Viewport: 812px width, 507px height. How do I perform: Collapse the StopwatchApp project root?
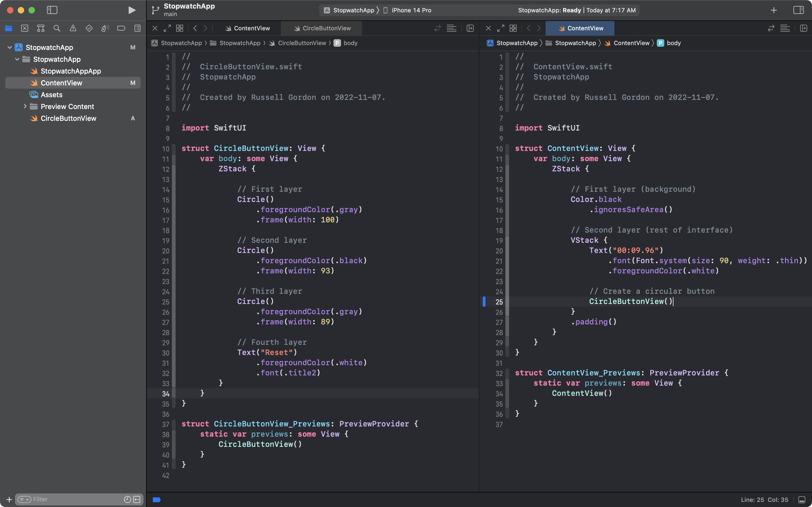pyautogui.click(x=9, y=47)
